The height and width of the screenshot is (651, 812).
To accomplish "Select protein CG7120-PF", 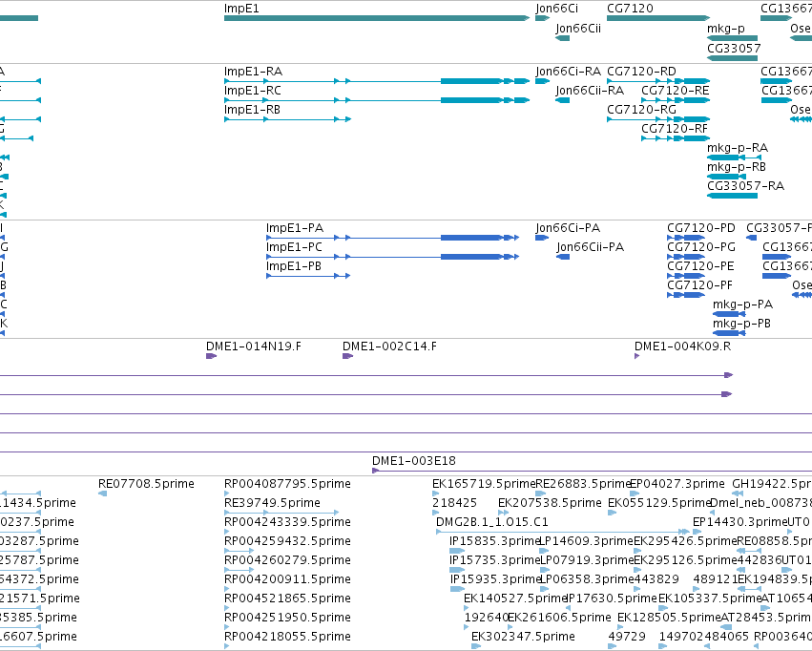I will coord(686,295).
